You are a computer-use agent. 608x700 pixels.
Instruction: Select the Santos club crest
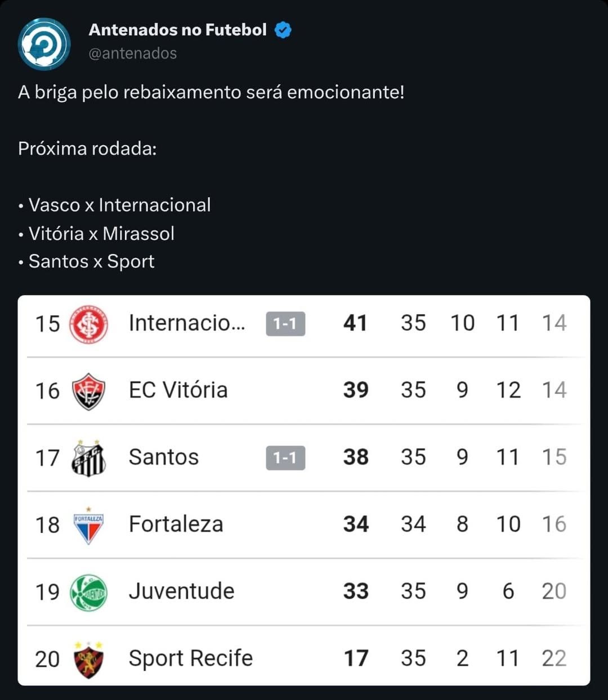coord(88,458)
